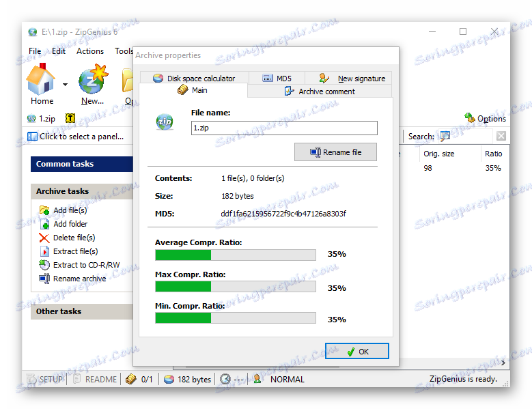The height and width of the screenshot is (409, 532).
Task: Click the Search magnifier icon
Action: pos(445,137)
